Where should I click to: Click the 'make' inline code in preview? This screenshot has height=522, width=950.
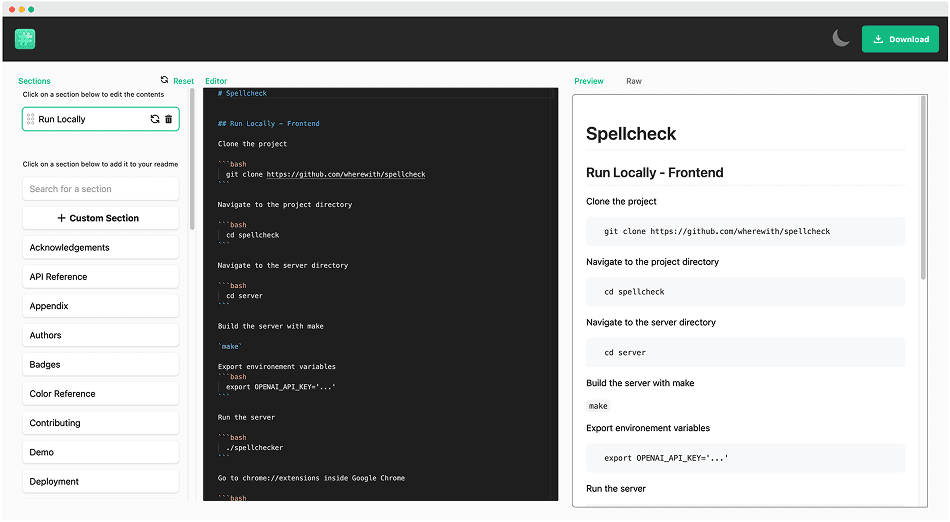[598, 406]
